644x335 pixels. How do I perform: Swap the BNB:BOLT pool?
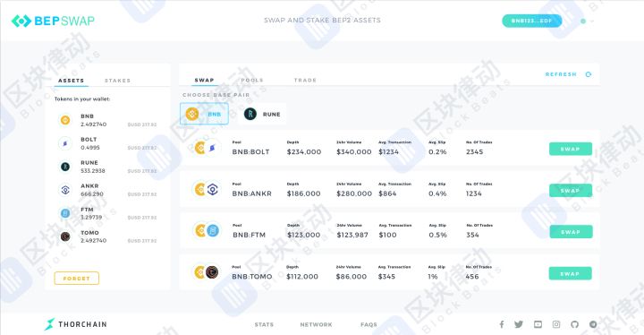(x=571, y=149)
